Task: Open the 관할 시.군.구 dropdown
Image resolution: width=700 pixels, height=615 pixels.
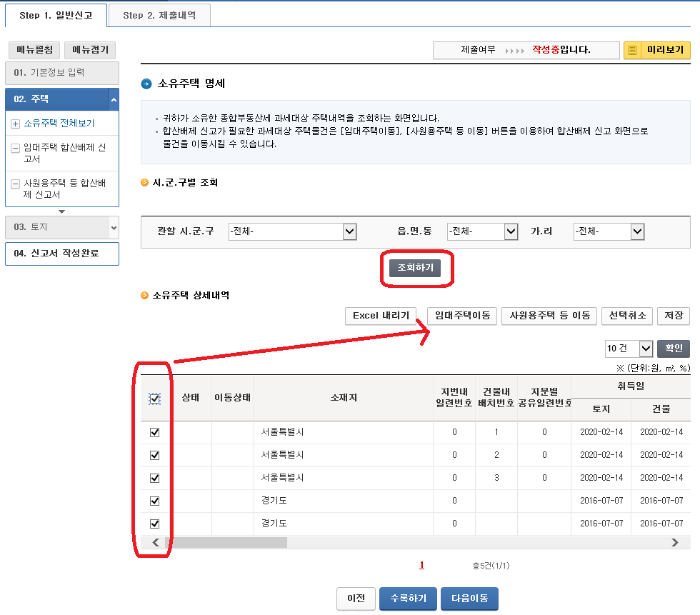Action: coord(349,231)
